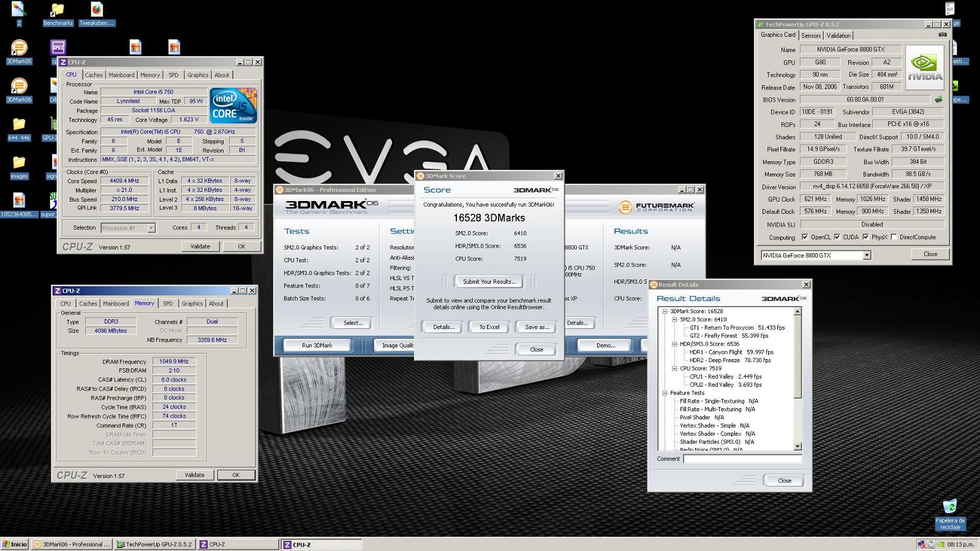This screenshot has width=980, height=551.
Task: Toggle the OpenCL checkbox in GPU-Z
Action: (x=805, y=237)
